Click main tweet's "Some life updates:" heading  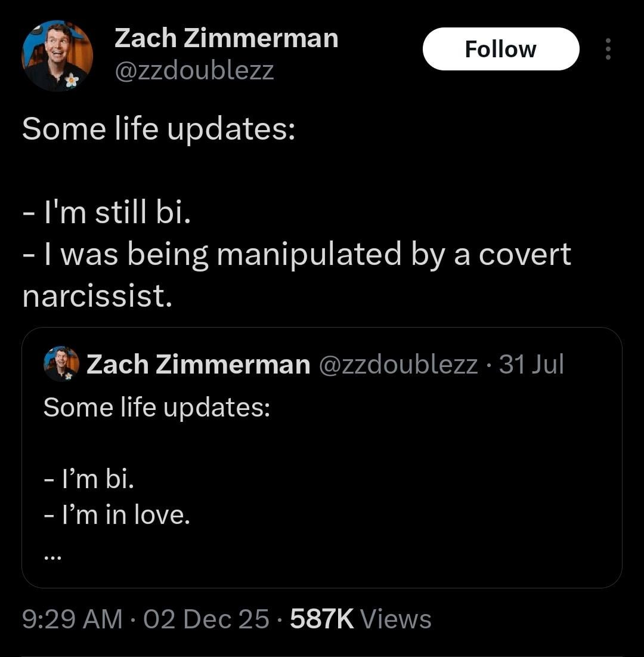pos(159,129)
